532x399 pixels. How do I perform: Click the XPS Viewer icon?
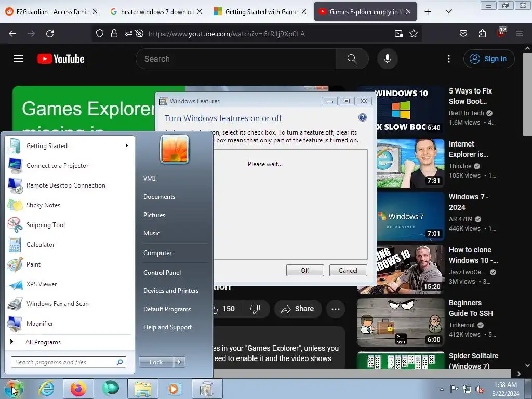pos(15,284)
